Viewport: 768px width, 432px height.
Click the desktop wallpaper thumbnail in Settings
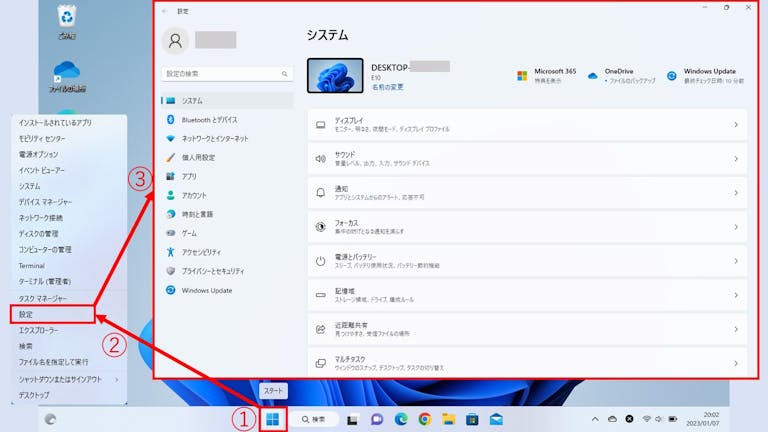pos(335,75)
